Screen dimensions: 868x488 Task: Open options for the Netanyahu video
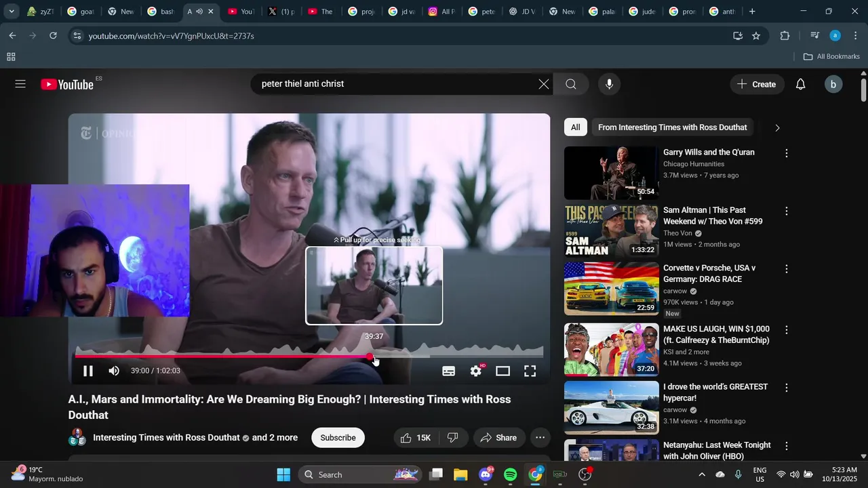(787, 446)
